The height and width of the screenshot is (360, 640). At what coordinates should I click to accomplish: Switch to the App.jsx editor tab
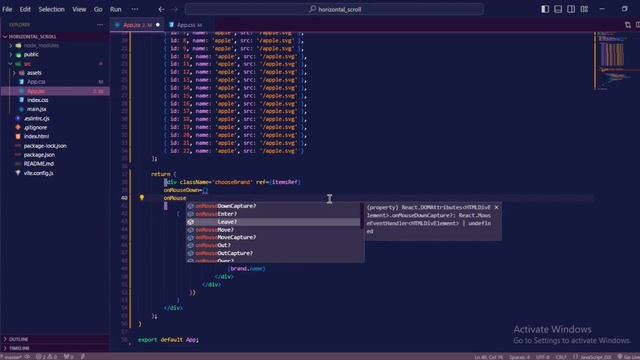(137, 25)
